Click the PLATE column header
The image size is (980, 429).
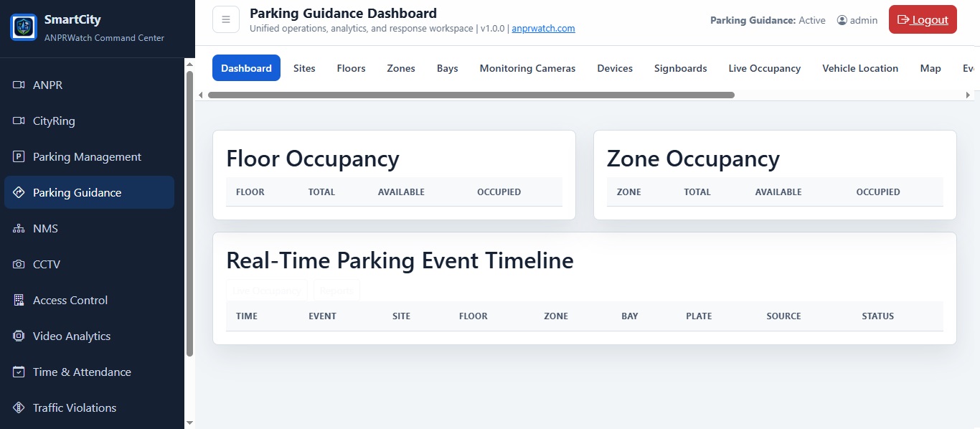tap(699, 316)
